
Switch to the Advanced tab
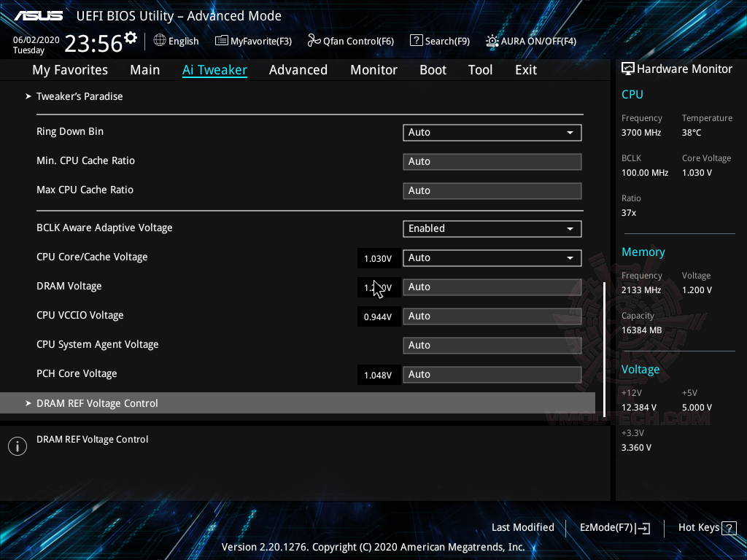[x=298, y=69]
